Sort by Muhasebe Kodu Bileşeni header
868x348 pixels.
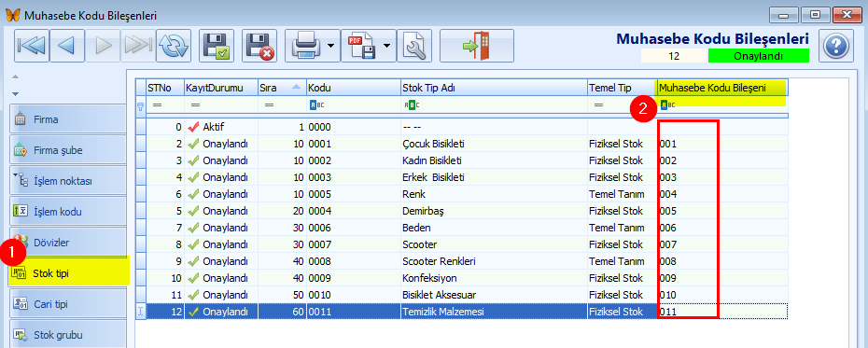[x=721, y=88]
